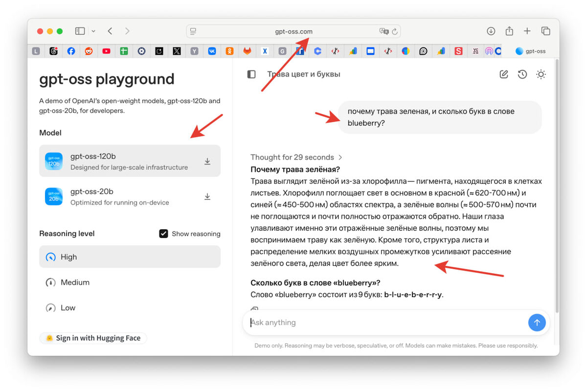
Task: Click the translate page icon
Action: click(x=384, y=31)
